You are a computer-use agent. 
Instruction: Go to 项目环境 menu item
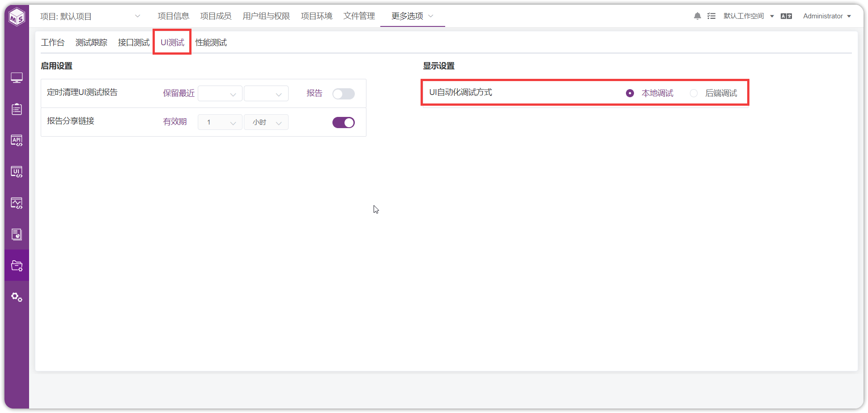click(x=317, y=16)
